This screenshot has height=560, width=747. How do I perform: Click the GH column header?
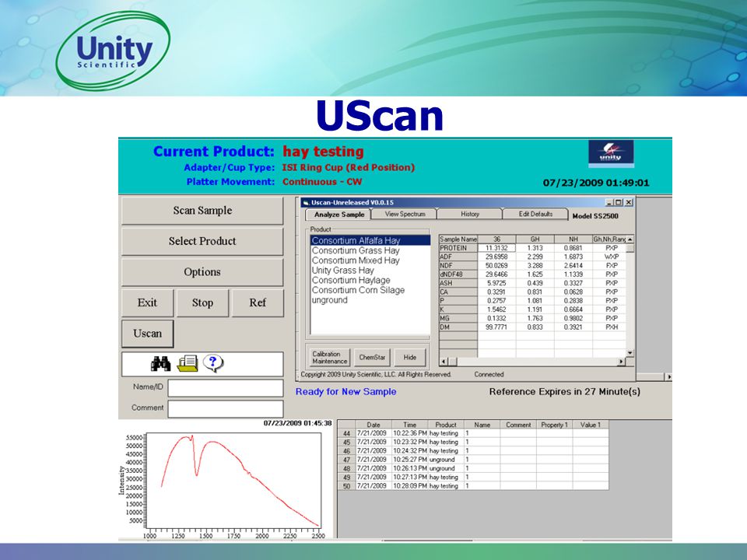tap(535, 239)
